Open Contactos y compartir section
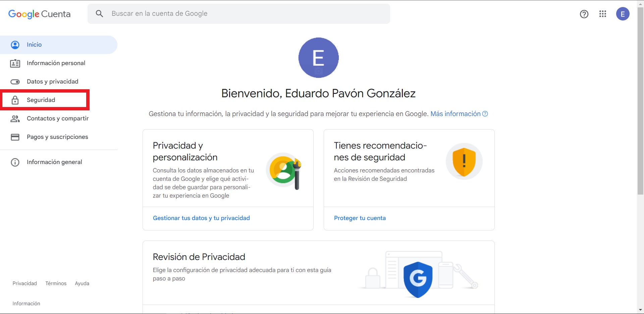Image resolution: width=644 pixels, height=314 pixels. click(x=59, y=118)
